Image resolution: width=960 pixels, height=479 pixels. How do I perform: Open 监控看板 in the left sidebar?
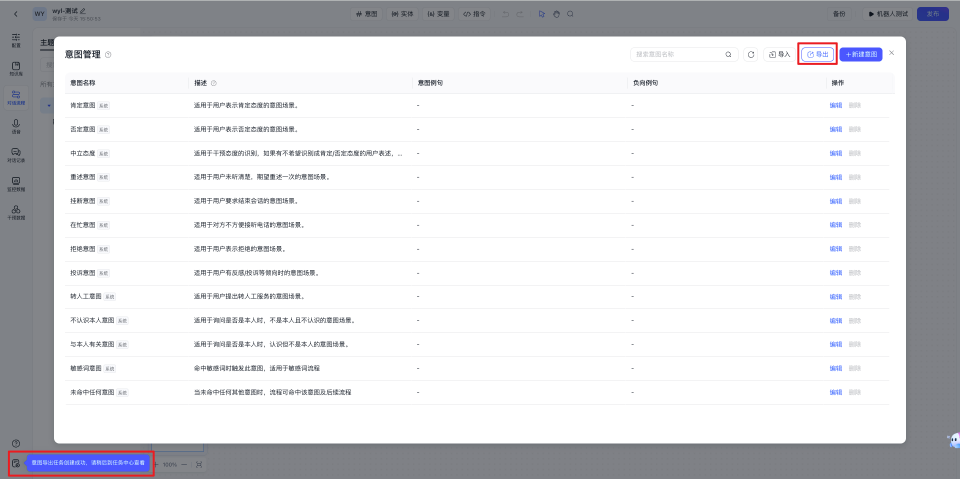16,184
